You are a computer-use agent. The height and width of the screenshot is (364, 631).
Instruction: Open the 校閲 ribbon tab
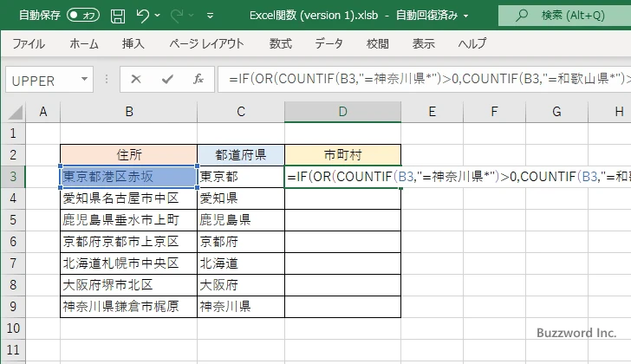[378, 43]
